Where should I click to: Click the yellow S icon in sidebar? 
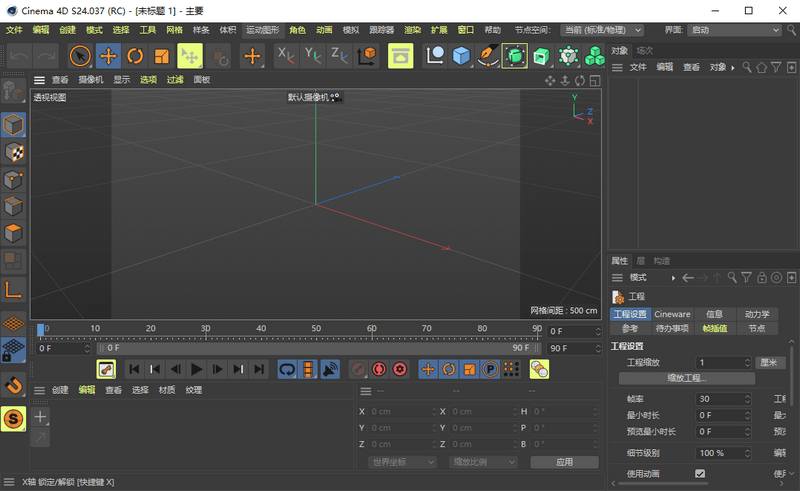[13, 419]
